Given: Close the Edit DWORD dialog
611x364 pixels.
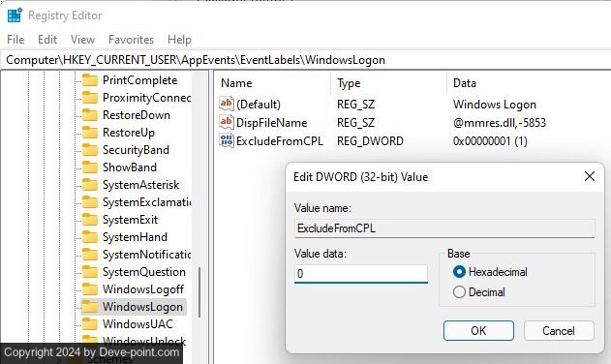Looking at the screenshot, I should pos(590,176).
